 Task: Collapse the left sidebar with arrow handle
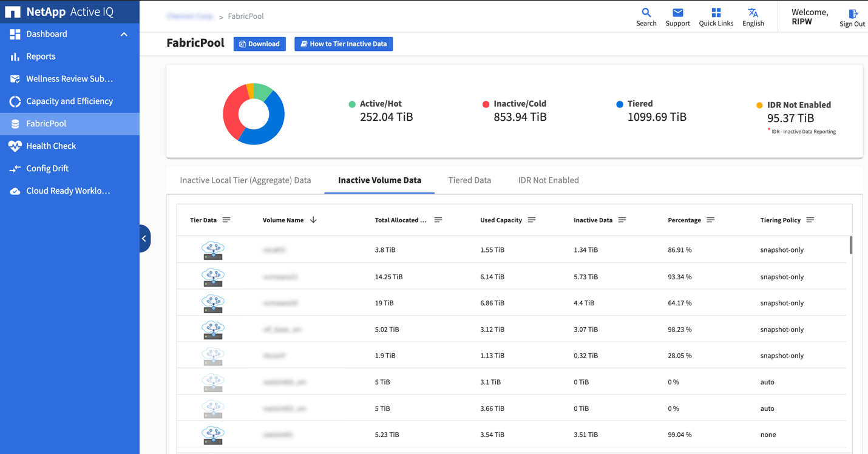pos(144,239)
